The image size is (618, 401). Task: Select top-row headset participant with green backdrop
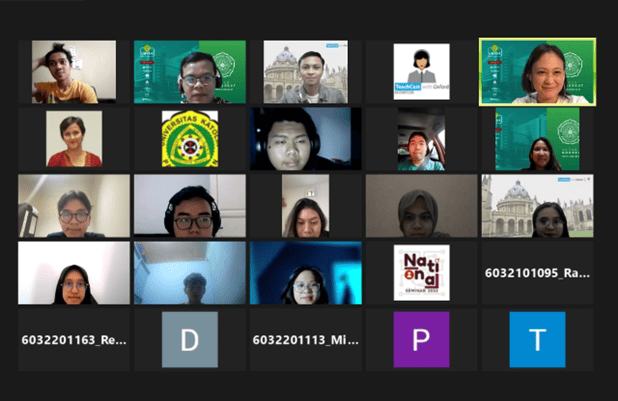coord(190,72)
